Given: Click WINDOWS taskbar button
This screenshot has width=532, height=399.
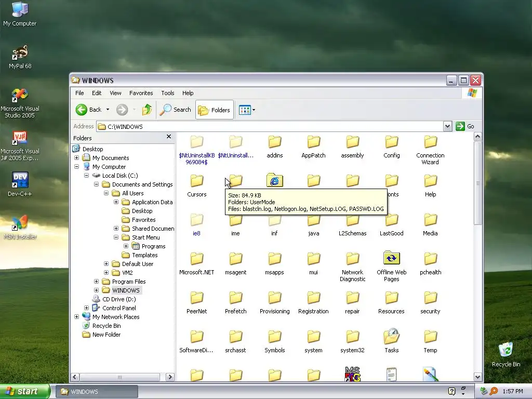Looking at the screenshot, I should pos(96,392).
